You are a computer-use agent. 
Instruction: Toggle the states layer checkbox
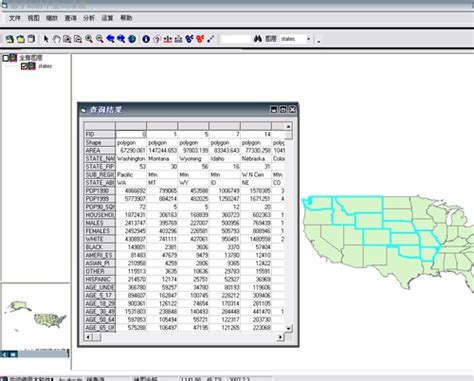click(24, 66)
